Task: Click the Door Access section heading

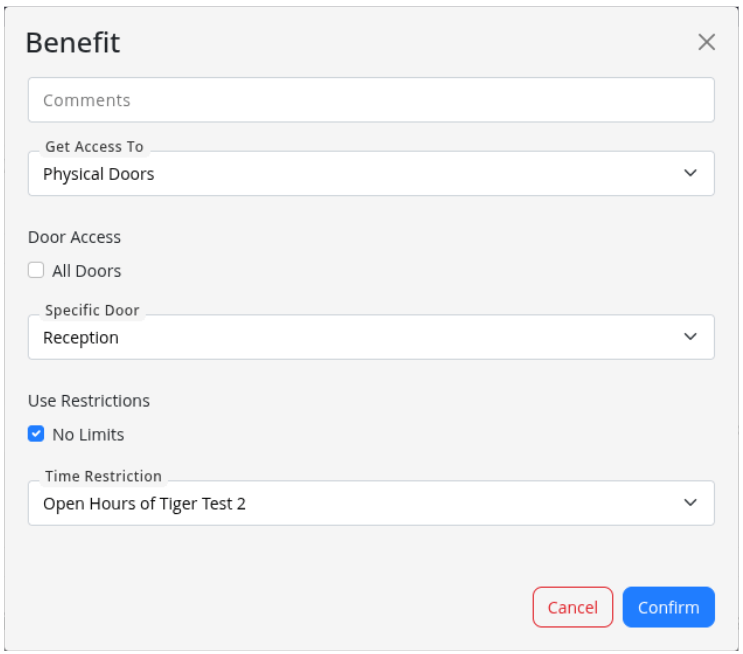Action: point(74,237)
